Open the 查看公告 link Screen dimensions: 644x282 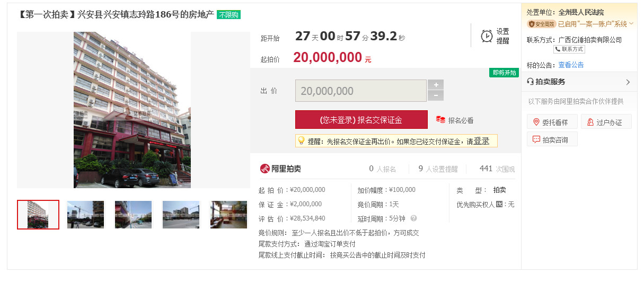tap(571, 65)
